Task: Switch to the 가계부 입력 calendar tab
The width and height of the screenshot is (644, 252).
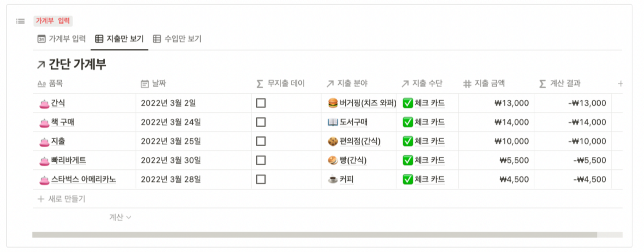Action: point(61,39)
